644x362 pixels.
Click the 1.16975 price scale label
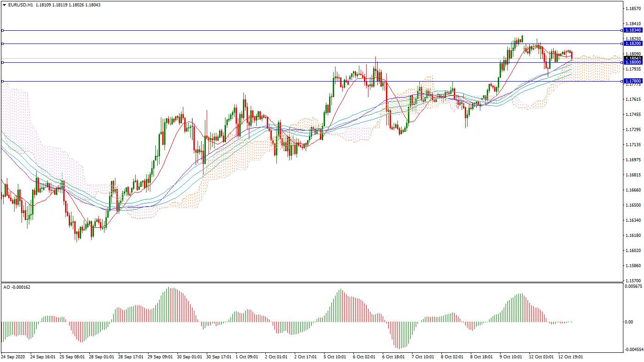click(x=633, y=160)
